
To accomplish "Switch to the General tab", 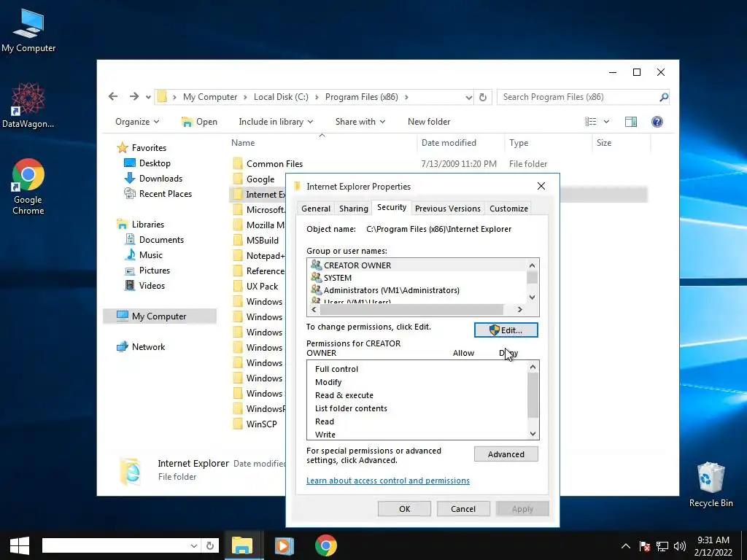I will point(316,209).
